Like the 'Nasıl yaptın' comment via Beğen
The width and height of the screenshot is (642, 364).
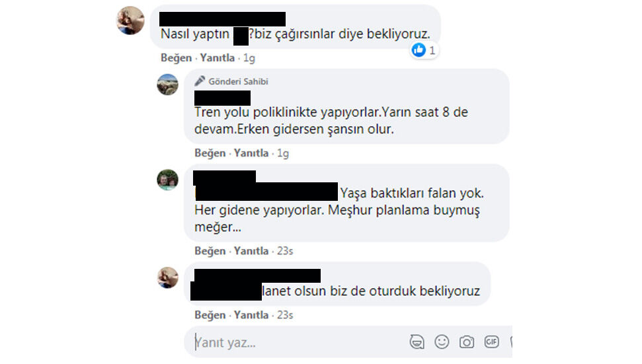click(x=176, y=57)
